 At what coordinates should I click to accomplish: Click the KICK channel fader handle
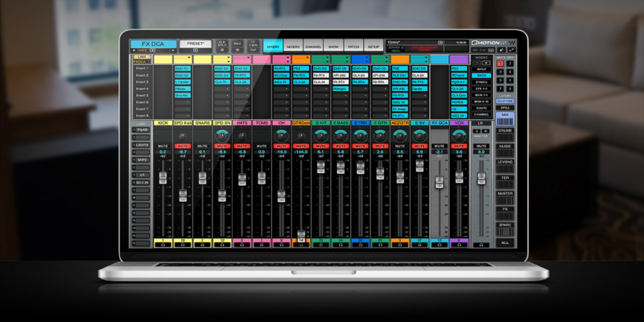(x=163, y=177)
